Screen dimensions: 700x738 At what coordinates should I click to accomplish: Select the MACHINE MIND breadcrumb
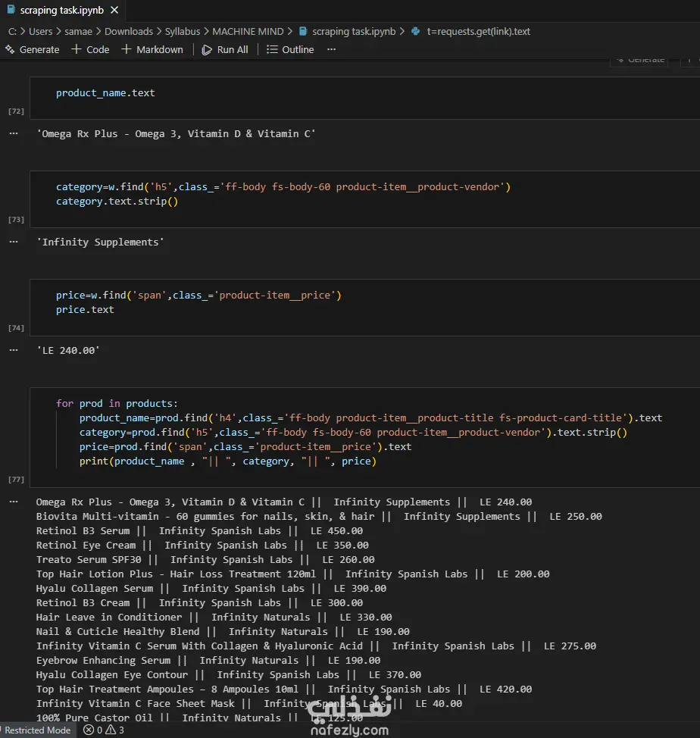[x=248, y=32]
